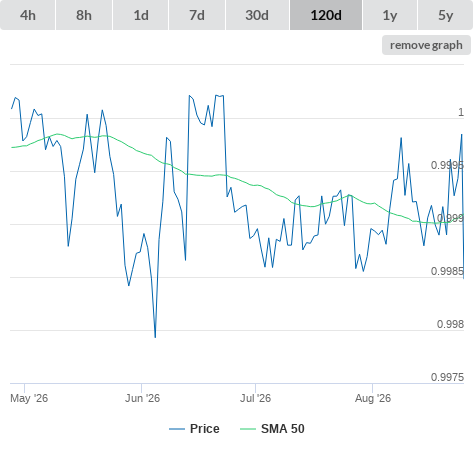The height and width of the screenshot is (455, 474).
Task: Select the 4h time range tab
Action: point(28,15)
